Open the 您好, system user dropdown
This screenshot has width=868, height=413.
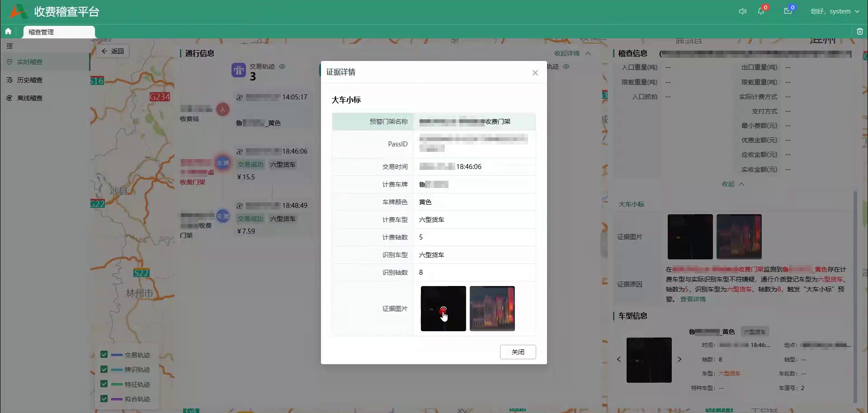click(x=834, y=11)
